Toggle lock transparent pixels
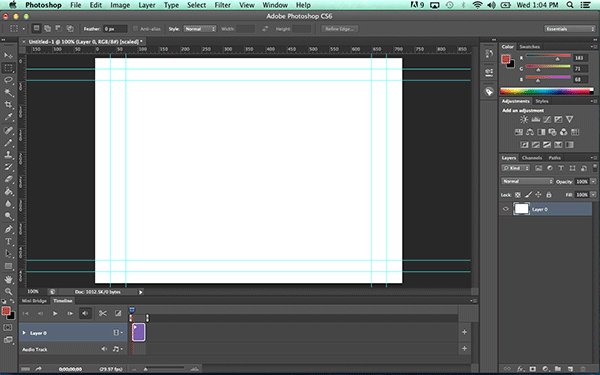This screenshot has height=375, width=600. [x=517, y=195]
